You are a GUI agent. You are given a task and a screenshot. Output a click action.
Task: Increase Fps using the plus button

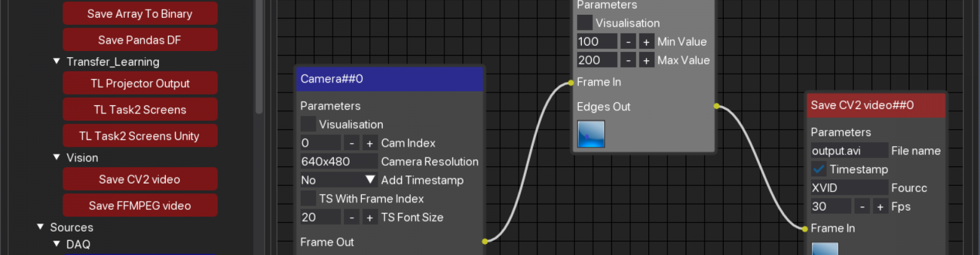click(880, 207)
